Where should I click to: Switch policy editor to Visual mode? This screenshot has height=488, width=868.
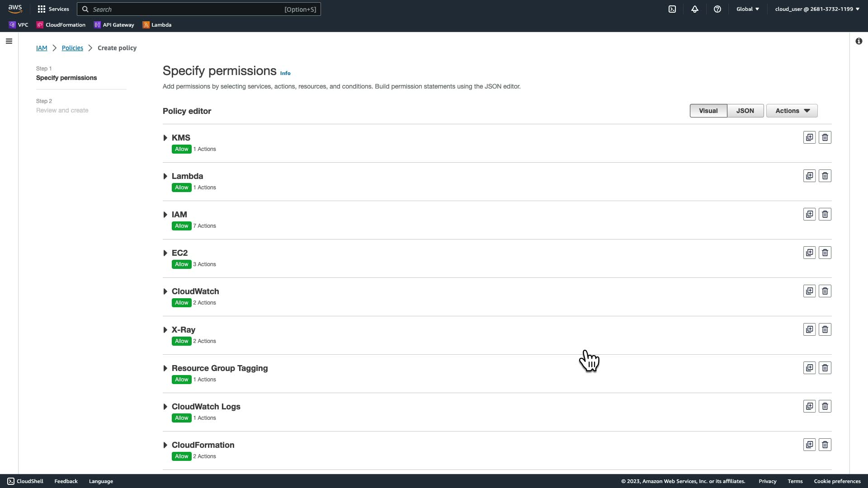tap(708, 111)
